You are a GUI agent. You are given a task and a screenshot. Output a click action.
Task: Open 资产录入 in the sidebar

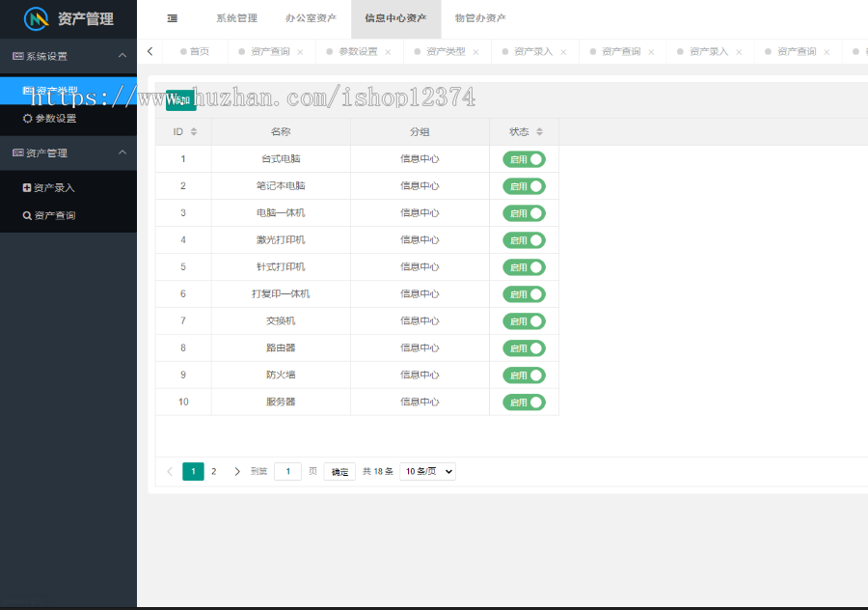pos(68,188)
